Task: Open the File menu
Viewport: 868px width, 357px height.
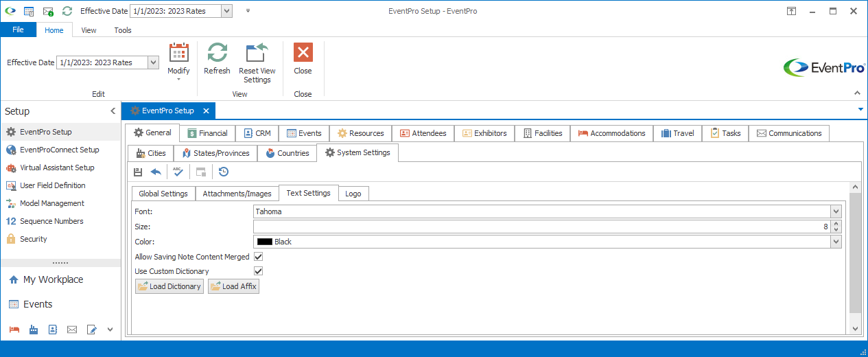Action: point(18,30)
